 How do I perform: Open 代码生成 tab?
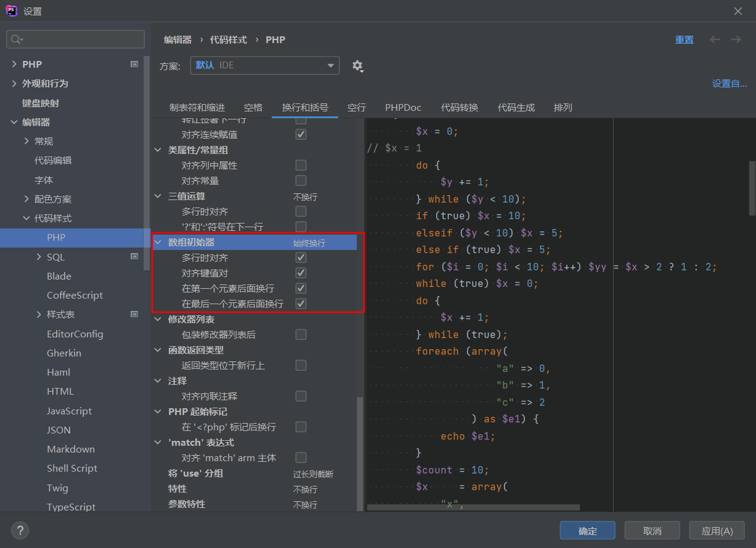point(516,107)
